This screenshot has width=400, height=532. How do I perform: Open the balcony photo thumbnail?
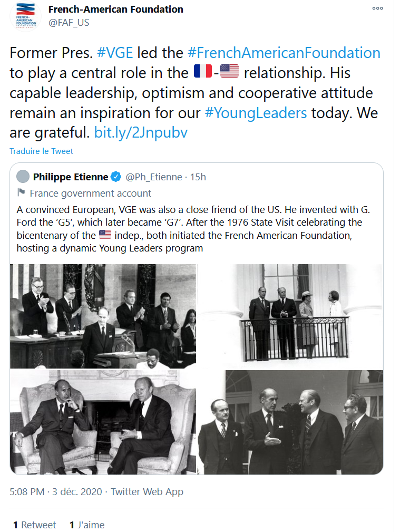coord(290,316)
